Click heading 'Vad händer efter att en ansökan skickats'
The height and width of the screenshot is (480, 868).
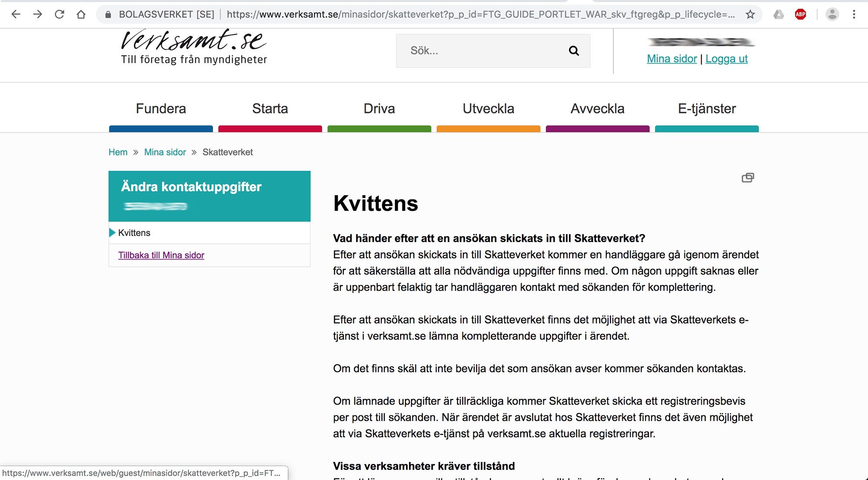coord(489,238)
